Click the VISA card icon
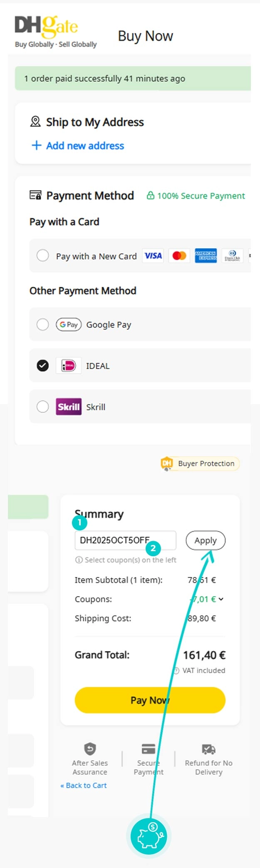This screenshot has height=868, width=260. tap(153, 256)
